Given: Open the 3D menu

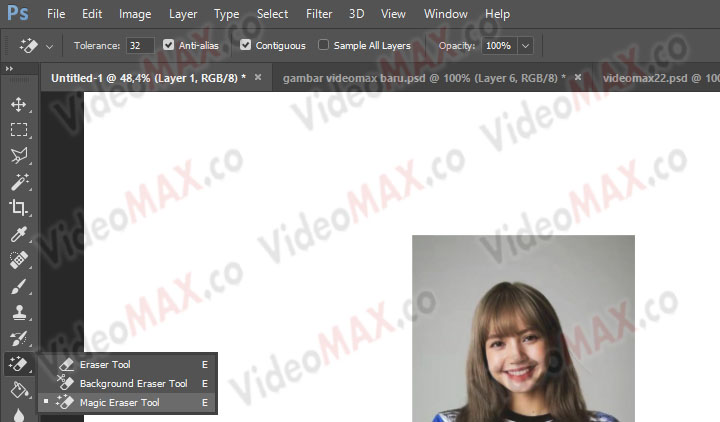Looking at the screenshot, I should click(x=356, y=14).
